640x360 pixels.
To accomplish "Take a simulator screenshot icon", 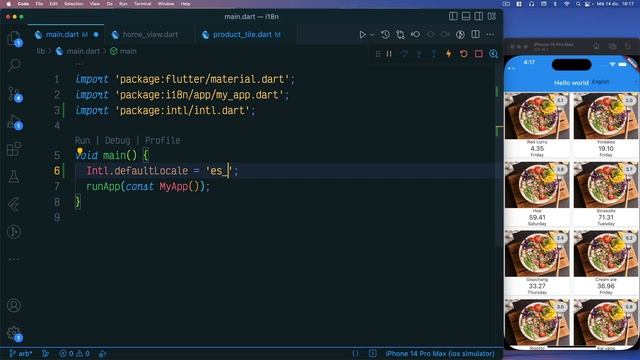I will click(x=612, y=46).
